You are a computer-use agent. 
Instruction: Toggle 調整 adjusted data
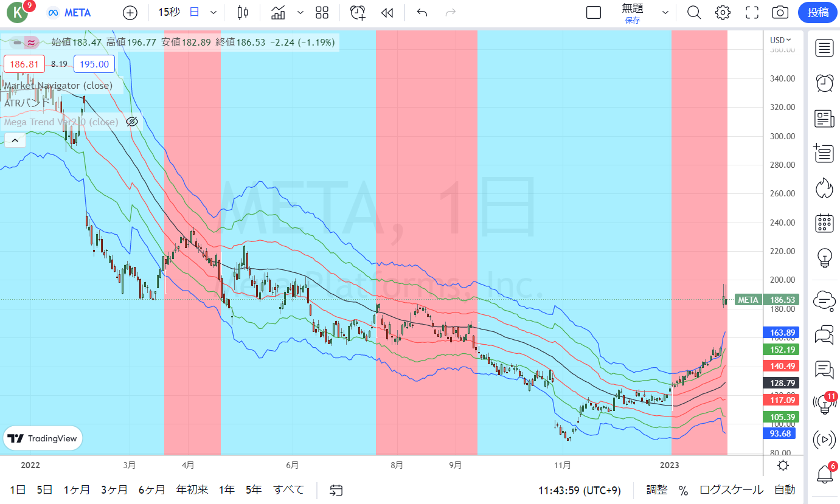657,490
